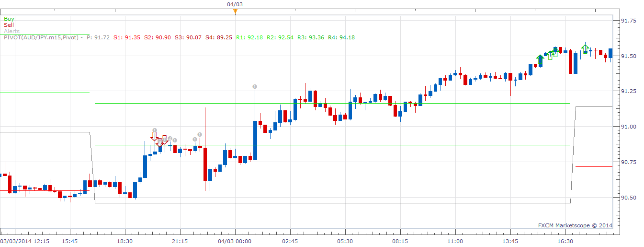Click the 91.00 price axis label
This screenshot has width=644, height=247.
click(628, 127)
